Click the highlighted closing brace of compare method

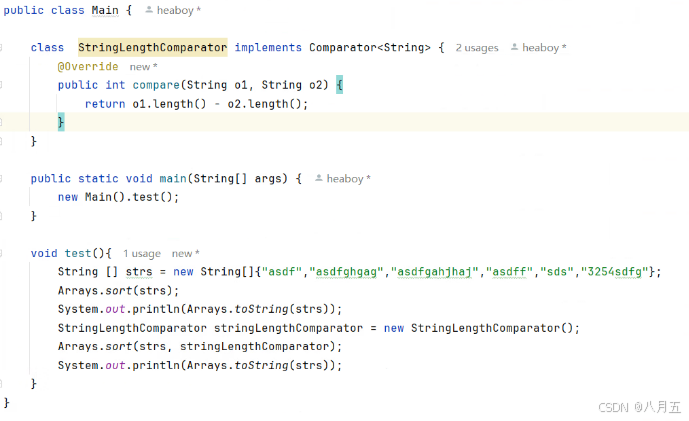click(x=61, y=122)
